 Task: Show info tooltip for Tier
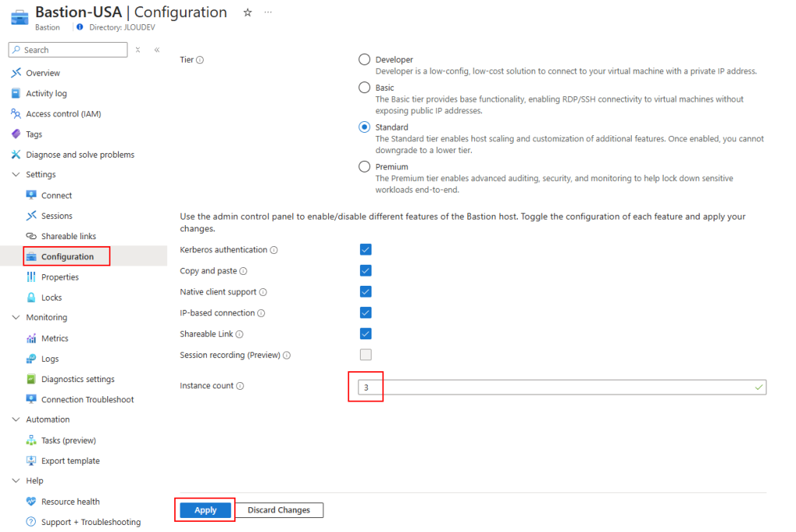click(x=200, y=60)
